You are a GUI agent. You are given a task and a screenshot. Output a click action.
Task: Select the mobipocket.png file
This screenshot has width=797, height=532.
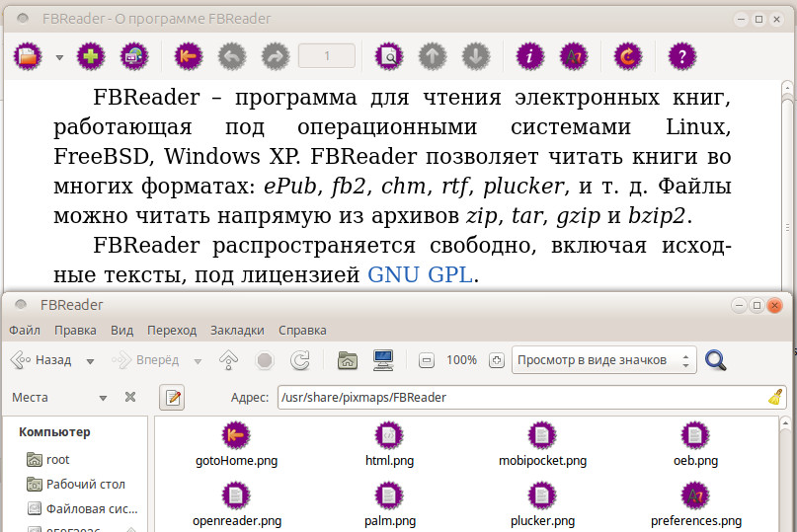point(542,444)
